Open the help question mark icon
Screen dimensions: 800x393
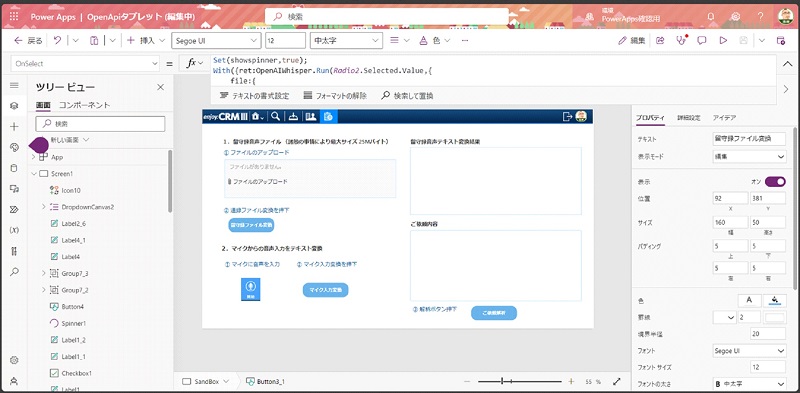pyautogui.click(x=760, y=16)
